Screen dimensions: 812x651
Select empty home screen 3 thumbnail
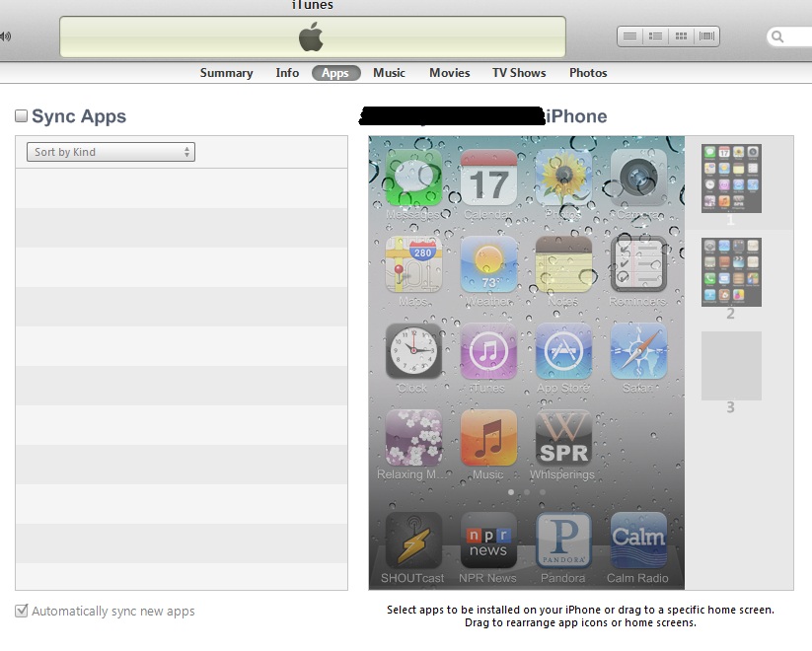[731, 366]
